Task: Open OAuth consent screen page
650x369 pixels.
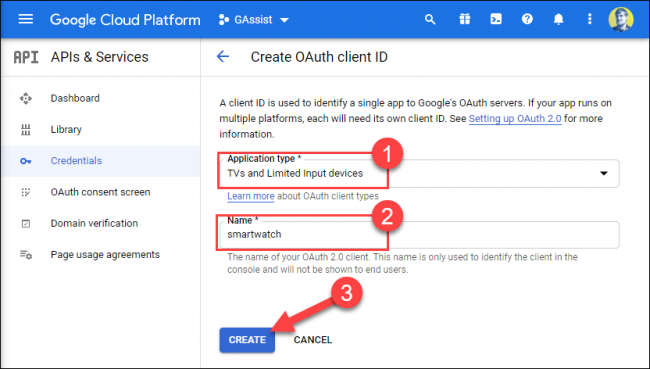Action: 101,192
